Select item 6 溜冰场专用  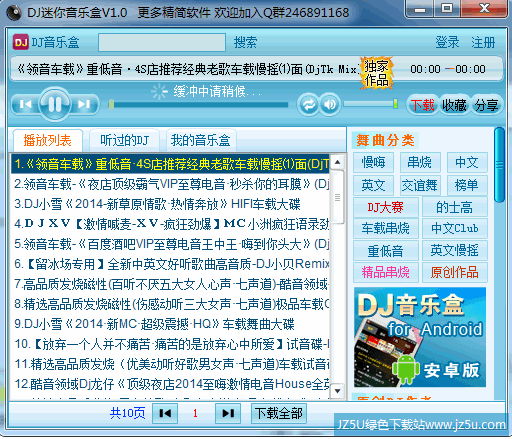click(170, 264)
